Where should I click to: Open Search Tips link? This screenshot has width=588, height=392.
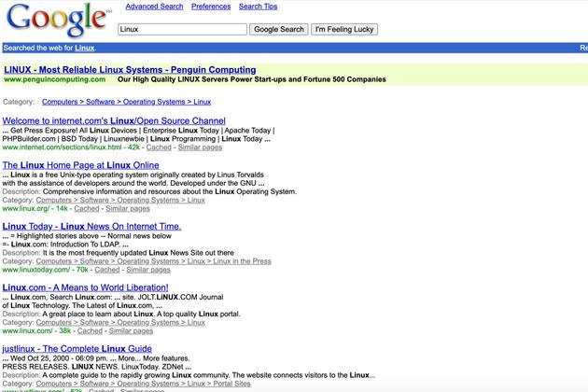point(258,7)
